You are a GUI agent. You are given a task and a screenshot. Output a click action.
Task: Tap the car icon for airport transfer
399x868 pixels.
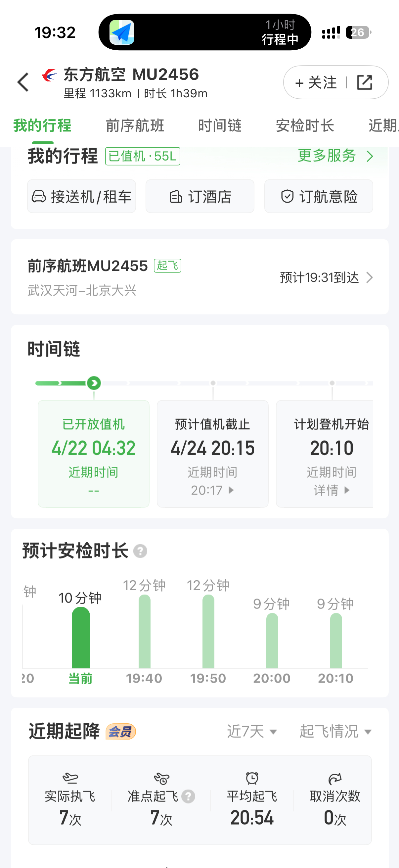coord(39,196)
